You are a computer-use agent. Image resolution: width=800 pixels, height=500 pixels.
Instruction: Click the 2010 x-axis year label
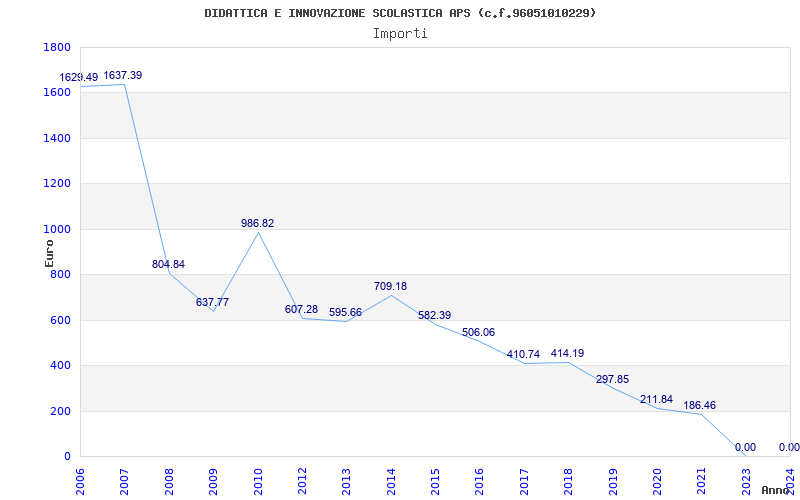pyautogui.click(x=258, y=482)
